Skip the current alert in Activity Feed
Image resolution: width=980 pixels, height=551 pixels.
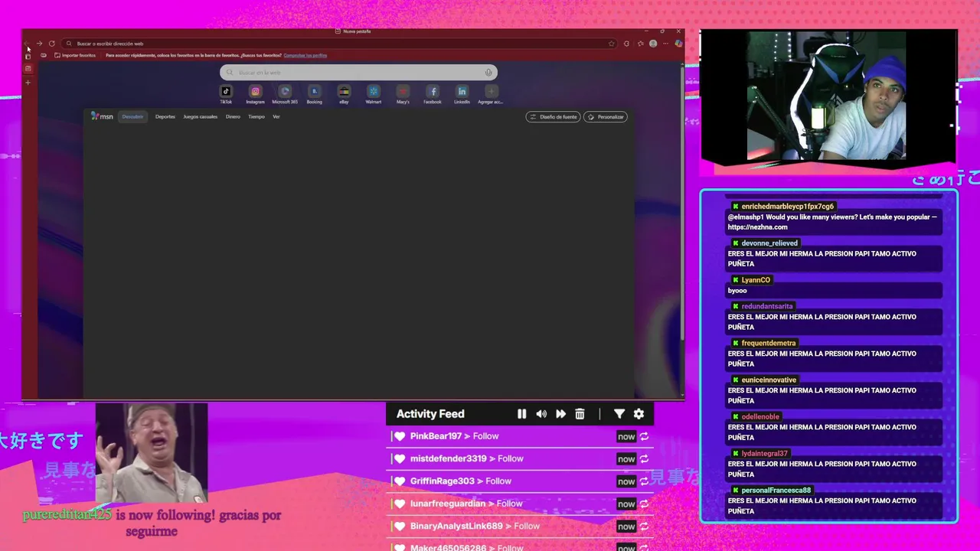(560, 414)
